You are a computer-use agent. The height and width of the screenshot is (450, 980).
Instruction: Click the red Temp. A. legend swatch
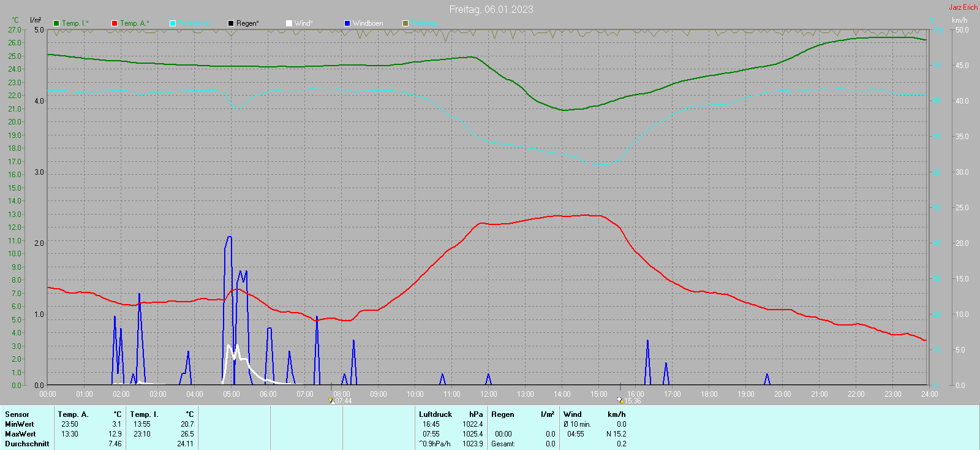[x=115, y=23]
